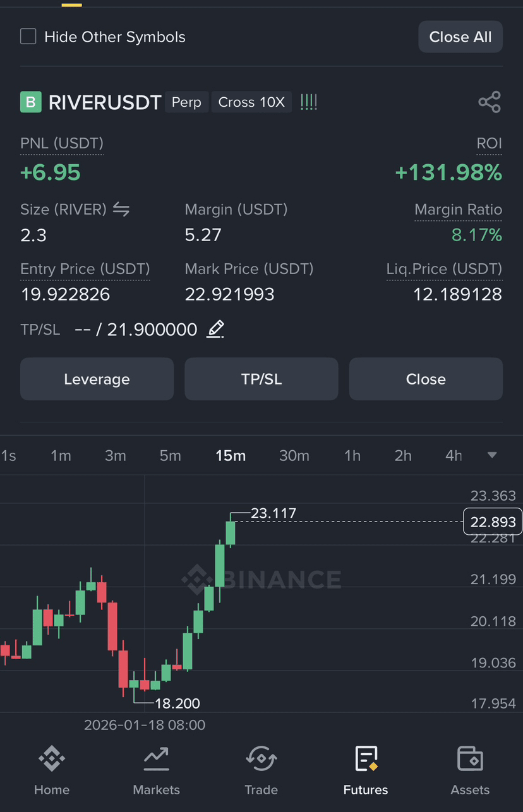Tap the liquidation price 12.189128
Image resolution: width=523 pixels, height=812 pixels.
[x=457, y=294]
